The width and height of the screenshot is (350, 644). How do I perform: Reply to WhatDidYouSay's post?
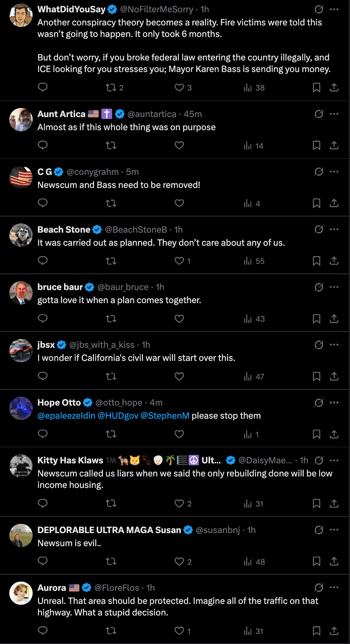tap(43, 87)
